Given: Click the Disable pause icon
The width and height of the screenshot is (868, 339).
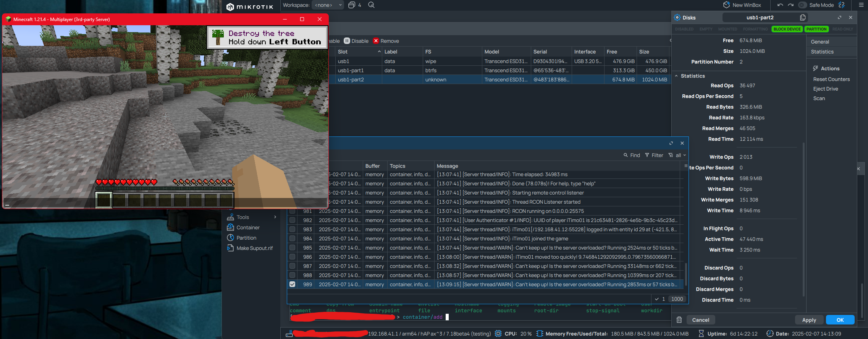Looking at the screenshot, I should click(347, 41).
